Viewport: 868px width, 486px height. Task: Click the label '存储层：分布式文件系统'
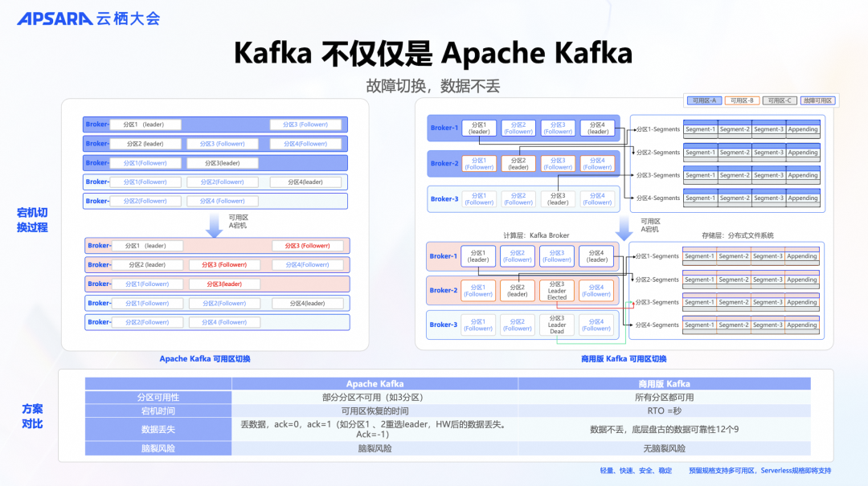(x=737, y=235)
